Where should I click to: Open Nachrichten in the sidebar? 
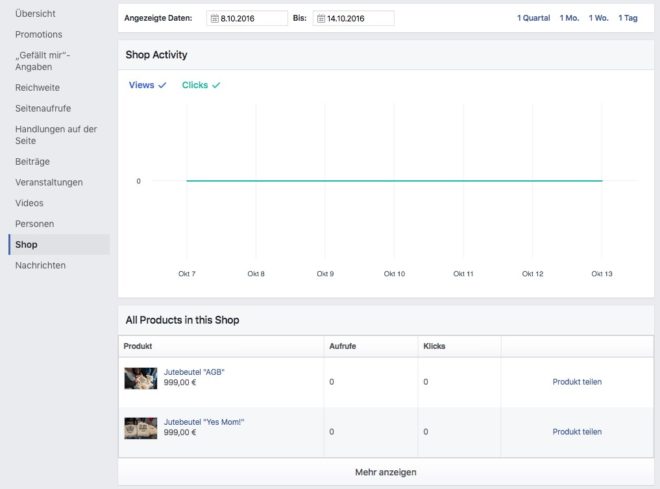pos(40,265)
